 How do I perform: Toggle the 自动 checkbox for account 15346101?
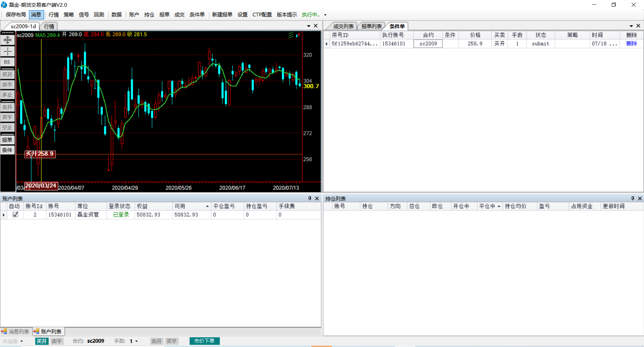(15, 214)
